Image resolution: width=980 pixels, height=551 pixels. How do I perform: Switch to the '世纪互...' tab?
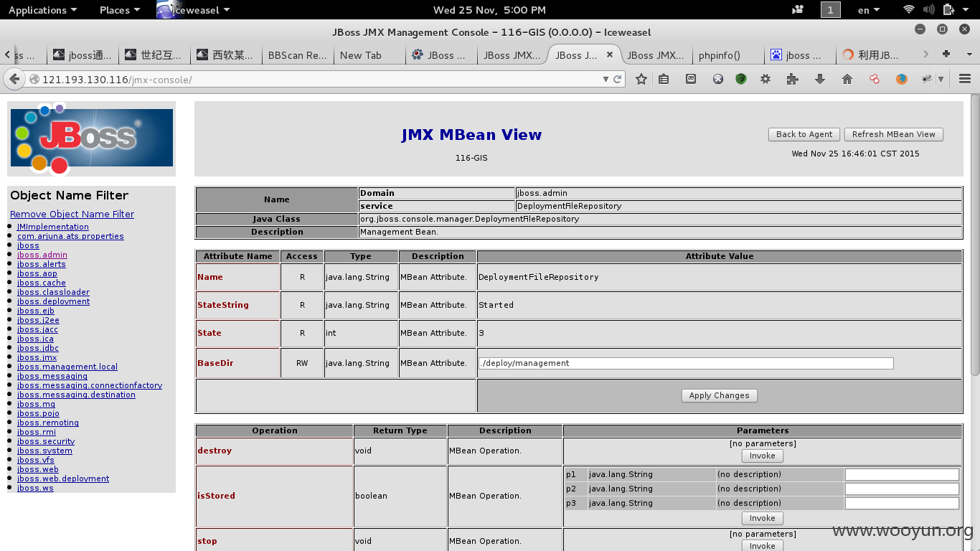pyautogui.click(x=154, y=55)
